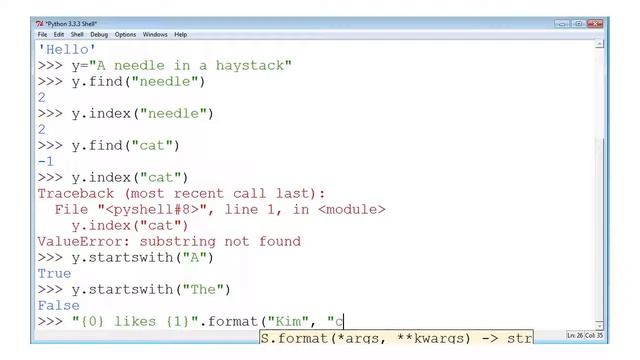Click the 'Hello' output line

click(67, 50)
